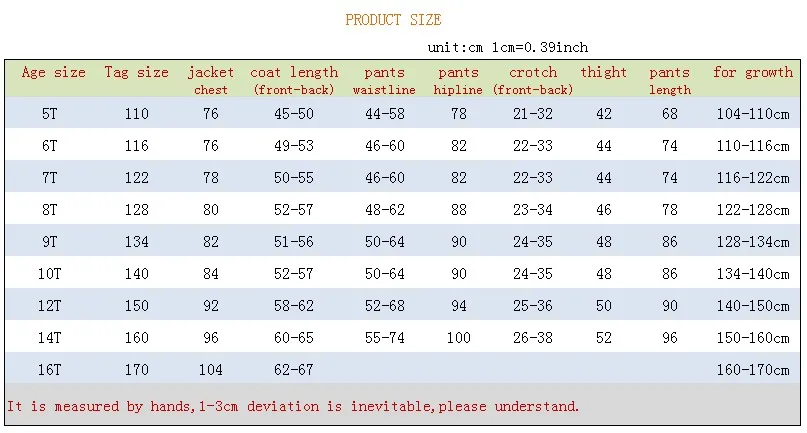This screenshot has width=807, height=433.
Task: Click the red measurement deviation note
Action: click(x=293, y=406)
